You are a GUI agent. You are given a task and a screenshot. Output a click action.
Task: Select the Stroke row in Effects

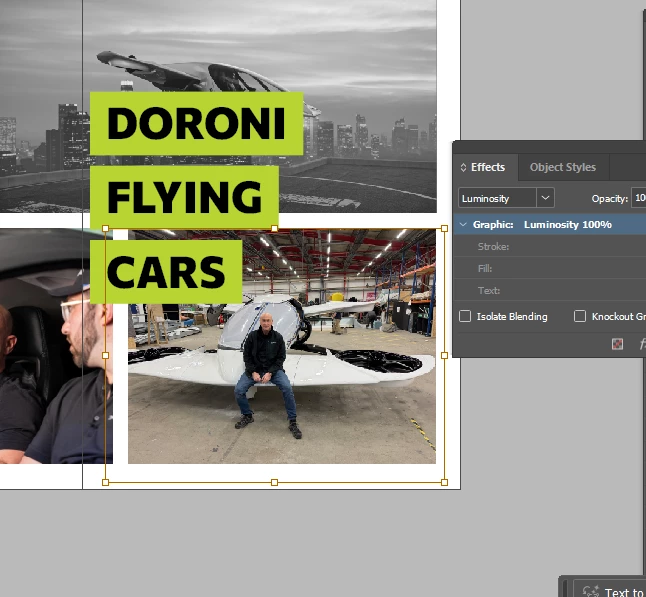pos(550,246)
